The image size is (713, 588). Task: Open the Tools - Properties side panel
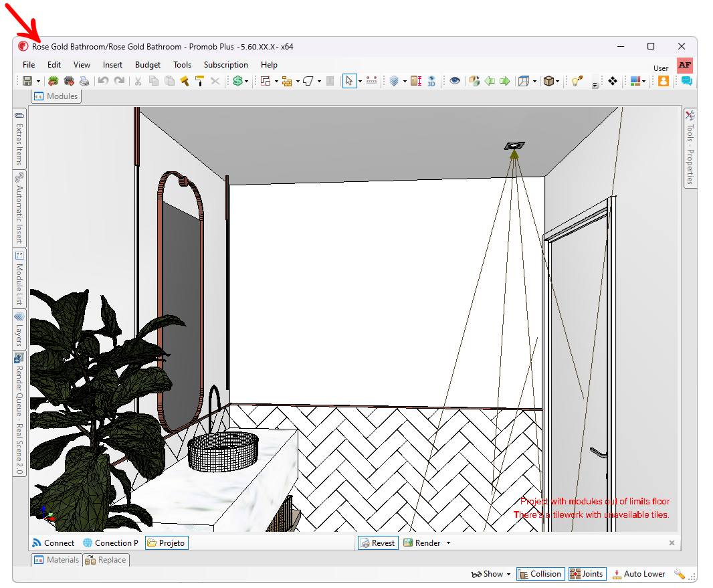pos(690,147)
